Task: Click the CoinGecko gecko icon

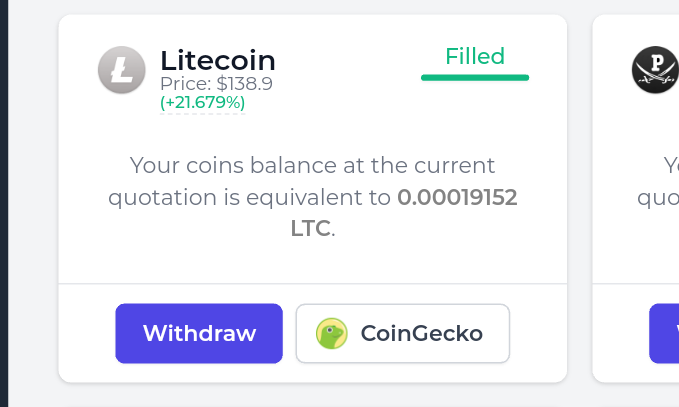Action: click(x=331, y=333)
